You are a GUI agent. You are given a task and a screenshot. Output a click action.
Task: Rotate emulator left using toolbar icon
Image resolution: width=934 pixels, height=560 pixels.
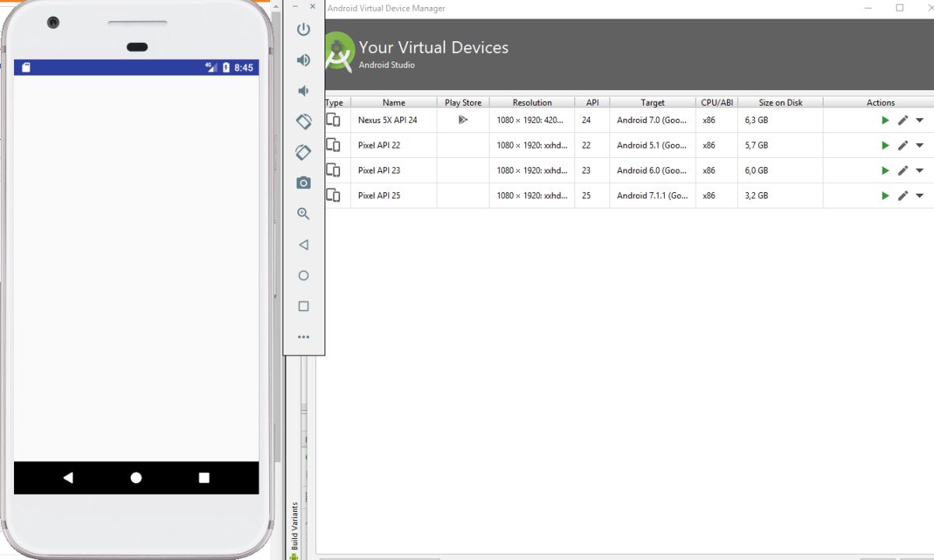304,121
